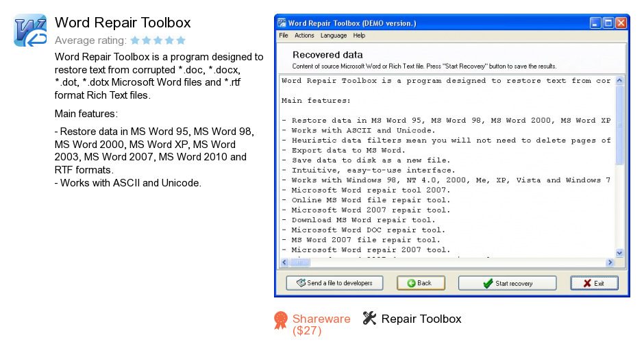The image size is (644, 355).
Task: Click the title bar application icon
Action: (282, 23)
